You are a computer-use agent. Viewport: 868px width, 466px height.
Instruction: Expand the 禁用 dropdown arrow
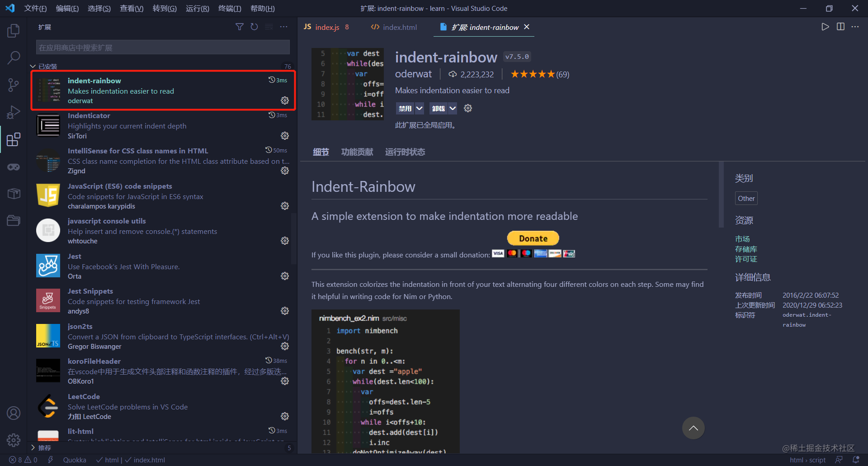pos(420,108)
